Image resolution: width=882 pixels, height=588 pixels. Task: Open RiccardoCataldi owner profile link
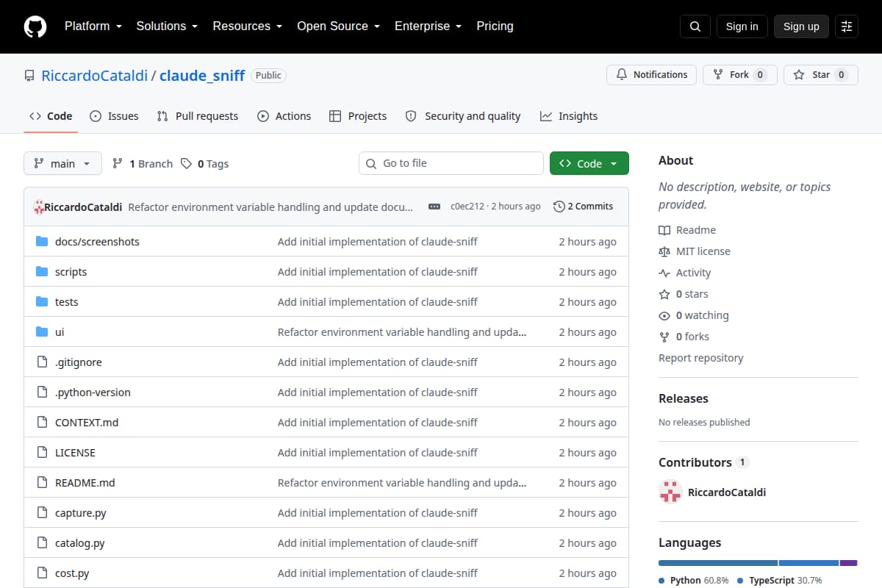tap(94, 75)
